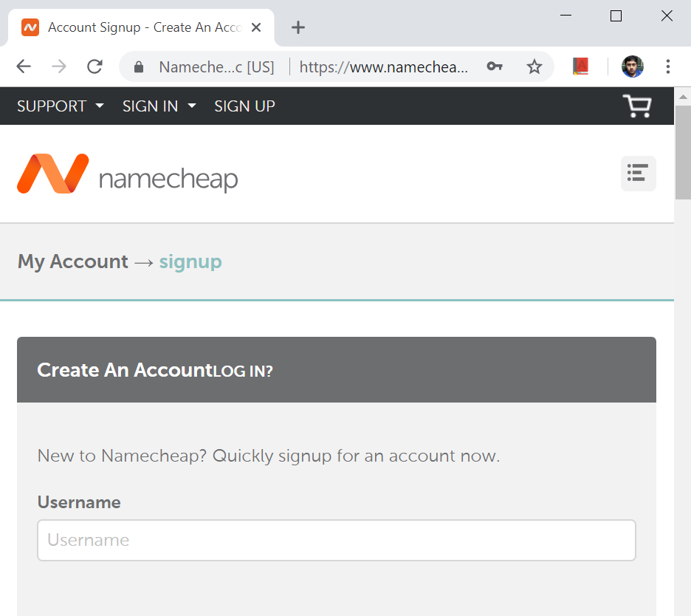This screenshot has height=616, width=691.
Task: Open the Namecheap shopping cart icon
Action: tap(636, 106)
